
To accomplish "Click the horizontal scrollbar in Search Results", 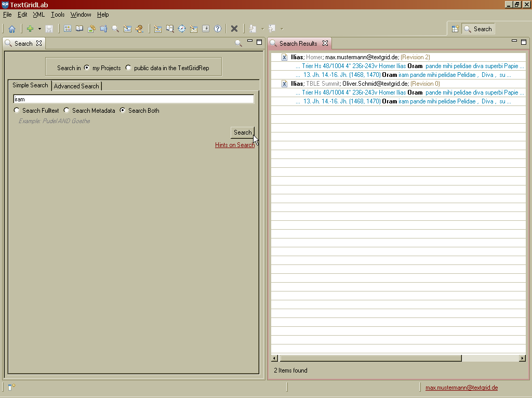I will point(370,358).
